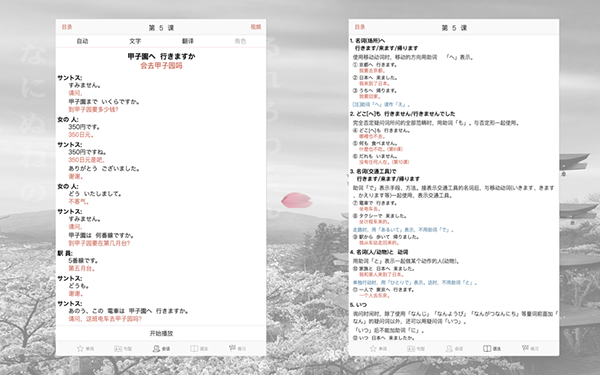
Task: Switch to 文字 text mode tab
Action: [x=135, y=41]
